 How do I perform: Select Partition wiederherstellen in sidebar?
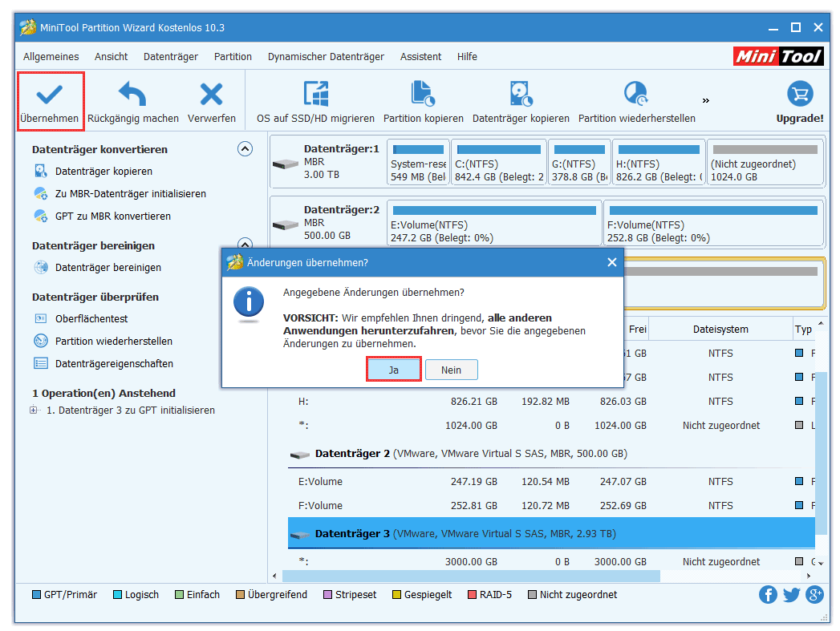(114, 342)
